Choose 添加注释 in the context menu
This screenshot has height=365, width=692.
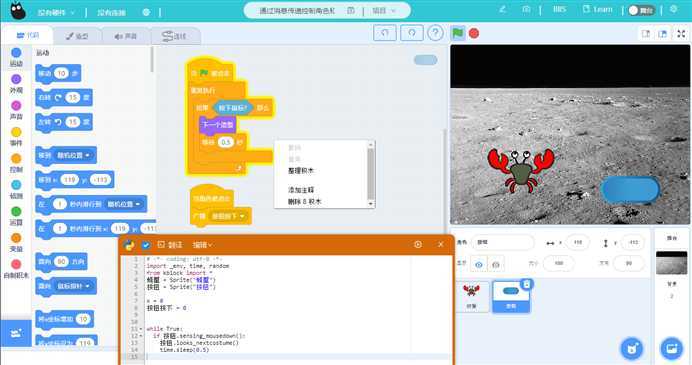coord(301,190)
